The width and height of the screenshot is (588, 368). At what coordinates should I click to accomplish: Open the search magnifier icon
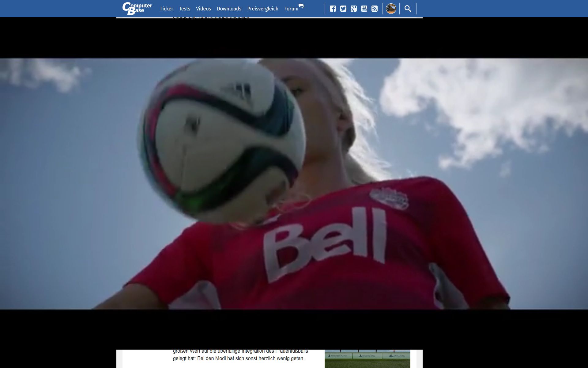click(x=408, y=9)
